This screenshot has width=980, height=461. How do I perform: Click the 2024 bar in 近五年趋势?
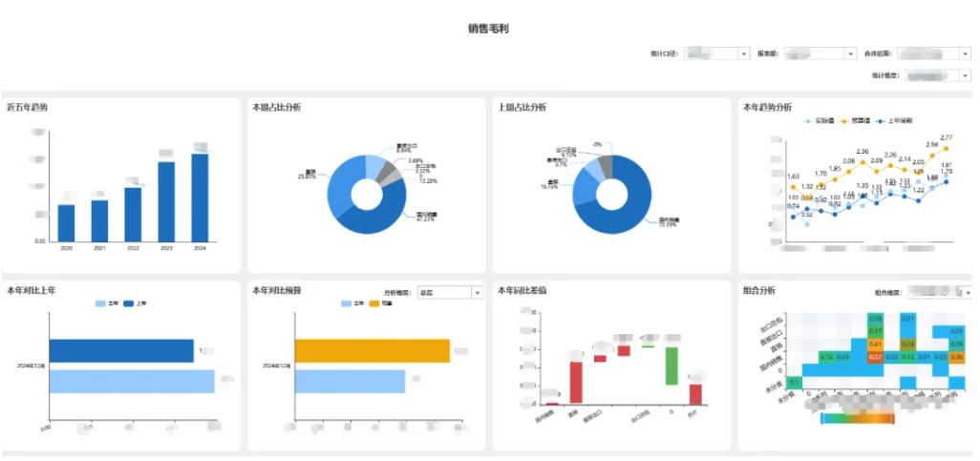[x=200, y=197]
